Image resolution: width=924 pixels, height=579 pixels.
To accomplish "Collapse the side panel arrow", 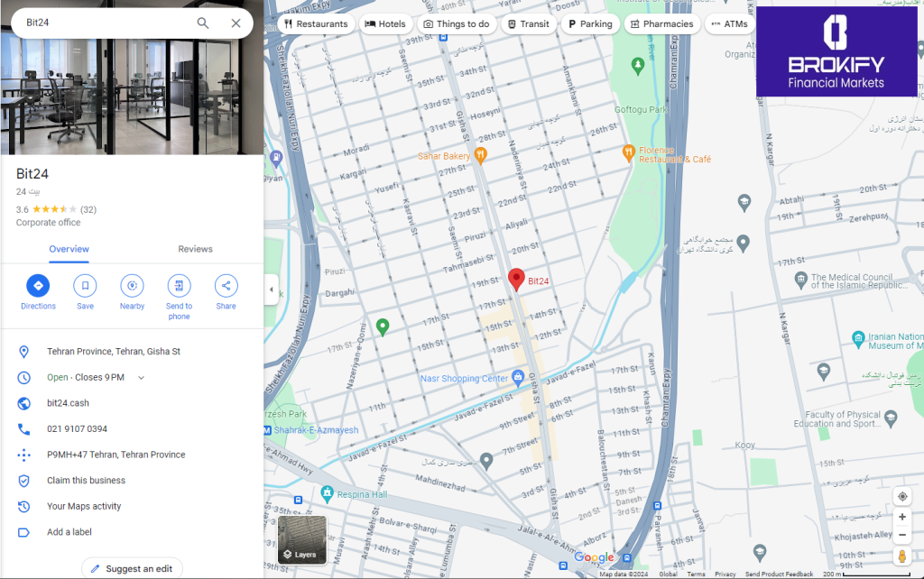I will [272, 289].
